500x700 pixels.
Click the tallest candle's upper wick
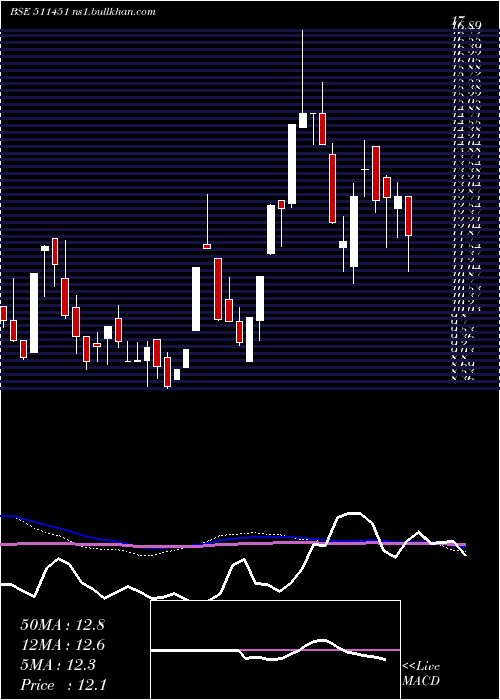coord(303,71)
